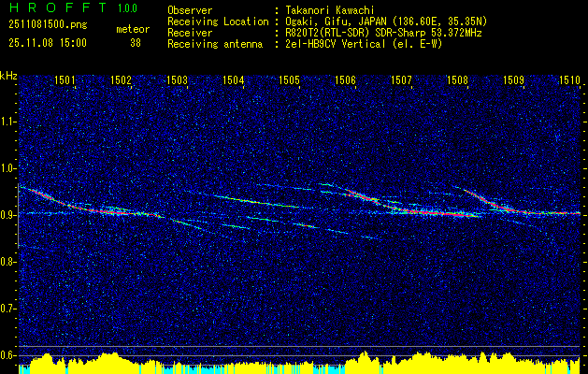
Task: Click time marker 1501
Action: coord(65,80)
